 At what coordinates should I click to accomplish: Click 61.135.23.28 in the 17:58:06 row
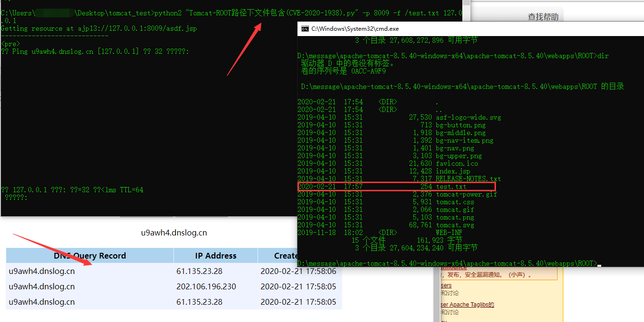tap(199, 271)
